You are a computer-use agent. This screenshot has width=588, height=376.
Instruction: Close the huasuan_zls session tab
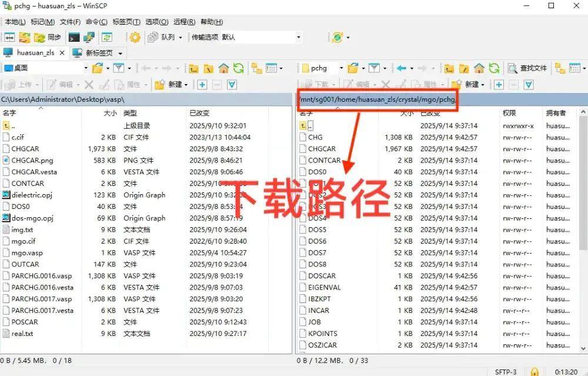[62, 52]
